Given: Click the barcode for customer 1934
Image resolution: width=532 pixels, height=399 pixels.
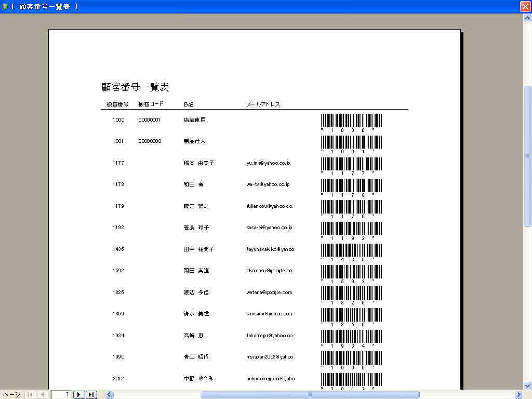Looking at the screenshot, I should (x=352, y=339).
